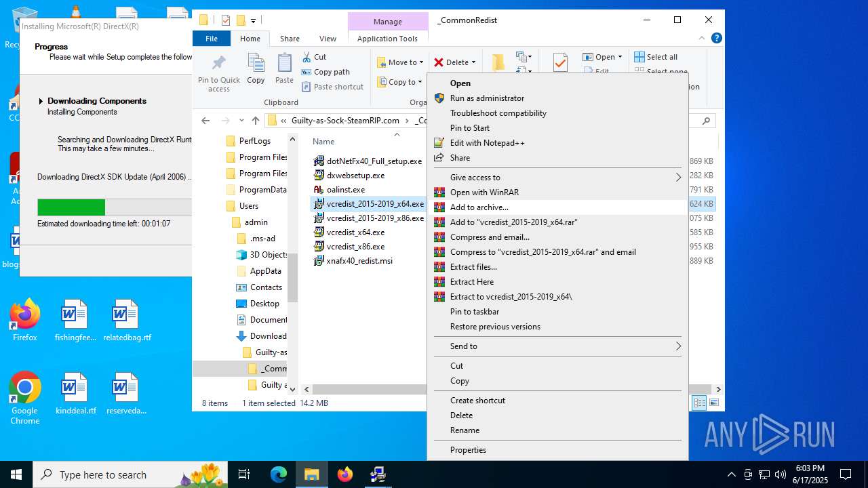The height and width of the screenshot is (488, 868).
Task: Open relatedbag.rtf desktop file
Action: click(x=127, y=321)
